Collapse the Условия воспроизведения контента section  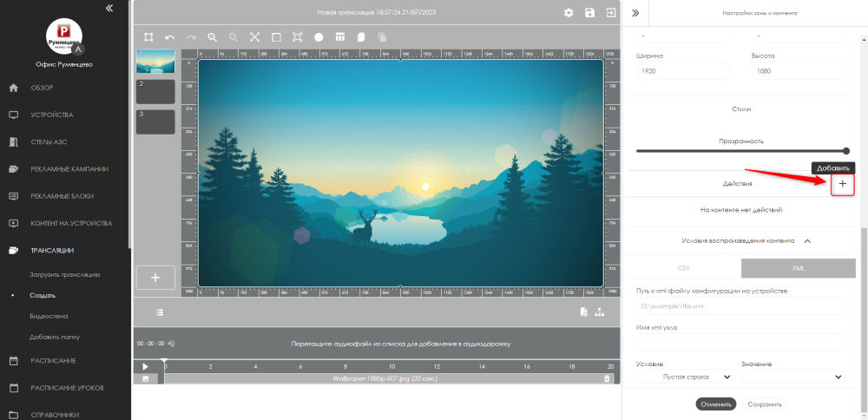point(807,240)
